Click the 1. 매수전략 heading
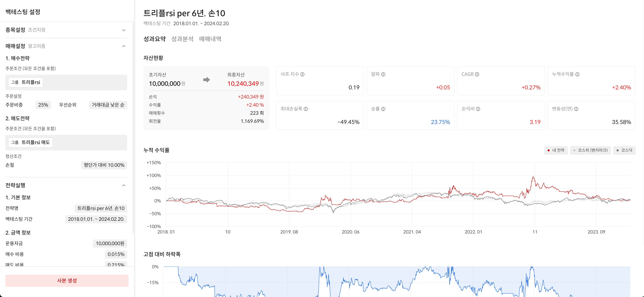The height and width of the screenshot is (297, 644). point(17,58)
